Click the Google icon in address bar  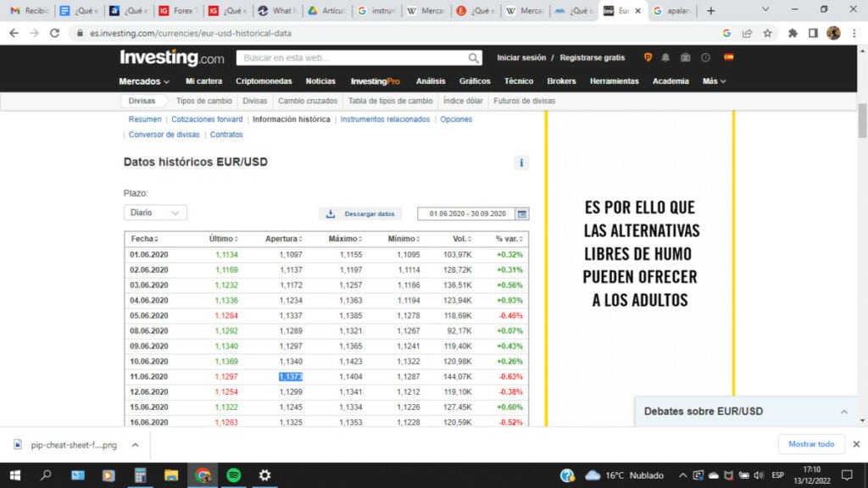tap(726, 33)
